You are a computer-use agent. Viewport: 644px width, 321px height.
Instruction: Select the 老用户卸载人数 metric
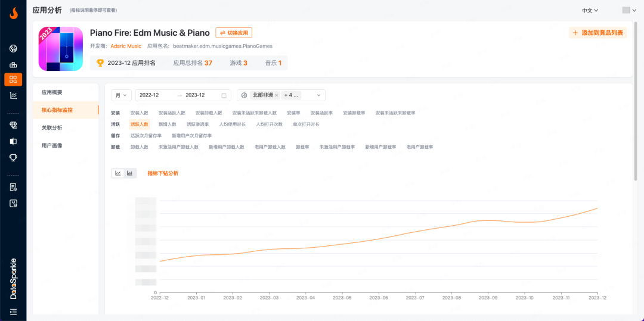click(x=270, y=147)
